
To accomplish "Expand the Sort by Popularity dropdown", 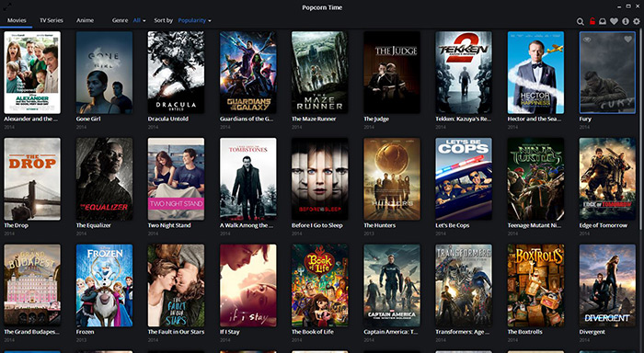I will click(x=195, y=20).
